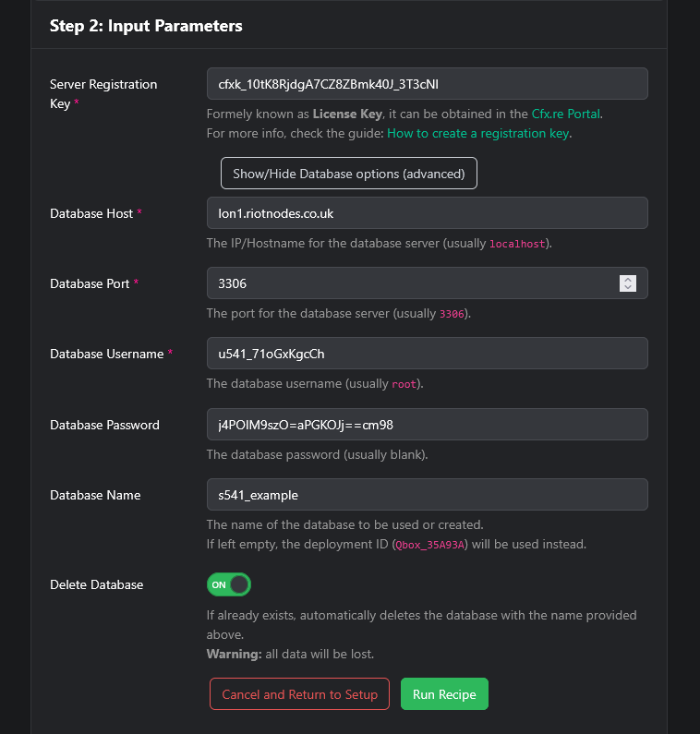Click the 'Database Host' field label
700x734 pixels.
point(91,213)
